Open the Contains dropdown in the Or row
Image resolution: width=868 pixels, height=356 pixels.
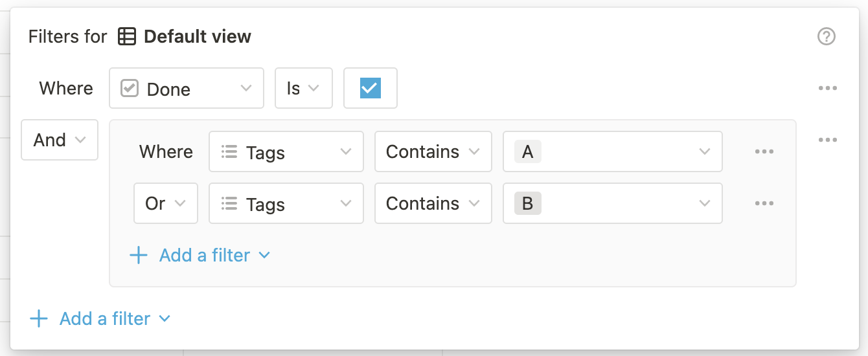[x=433, y=203]
